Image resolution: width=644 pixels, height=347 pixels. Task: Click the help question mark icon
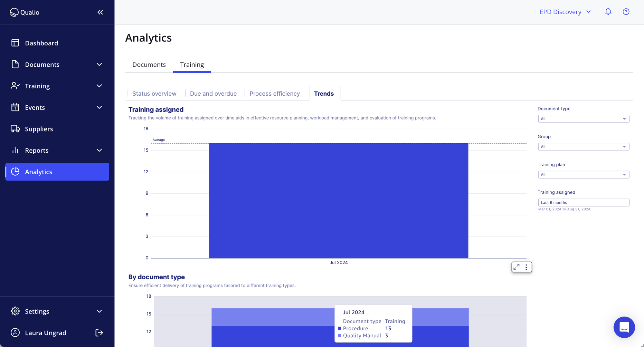626,12
